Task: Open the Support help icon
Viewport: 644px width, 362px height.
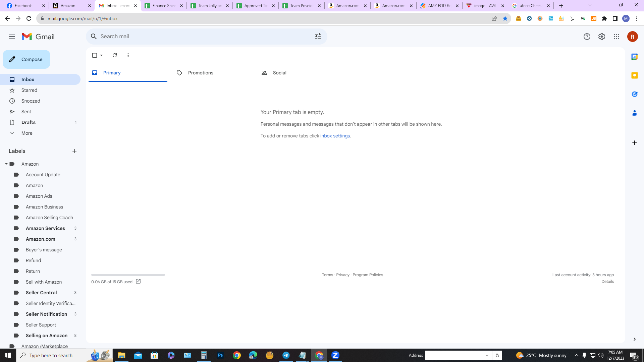Action: (x=587, y=37)
